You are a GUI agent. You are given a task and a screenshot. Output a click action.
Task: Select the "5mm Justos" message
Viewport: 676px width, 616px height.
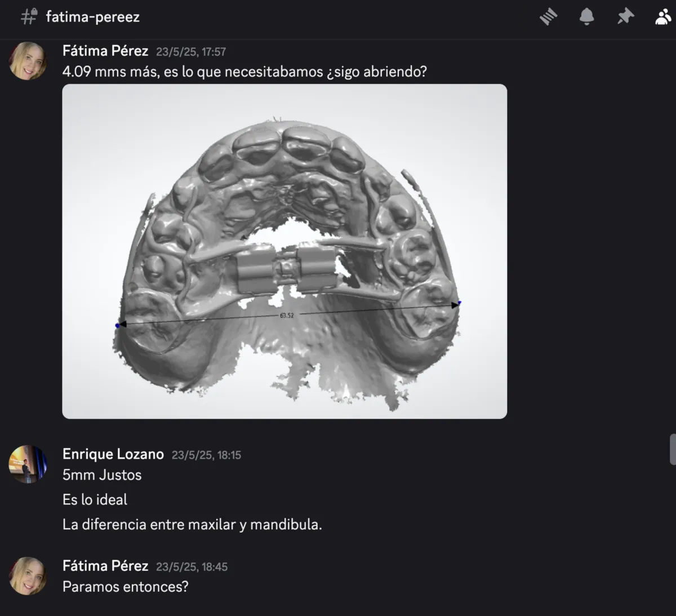pos(102,475)
